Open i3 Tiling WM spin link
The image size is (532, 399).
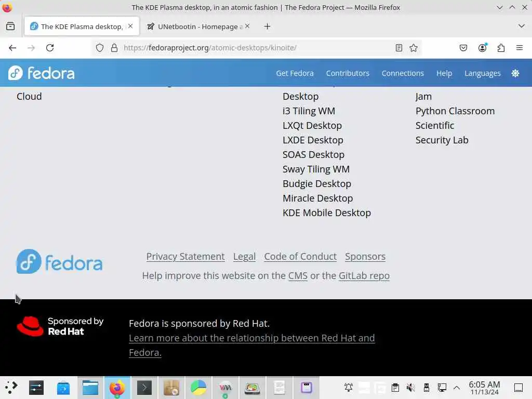[309, 111]
